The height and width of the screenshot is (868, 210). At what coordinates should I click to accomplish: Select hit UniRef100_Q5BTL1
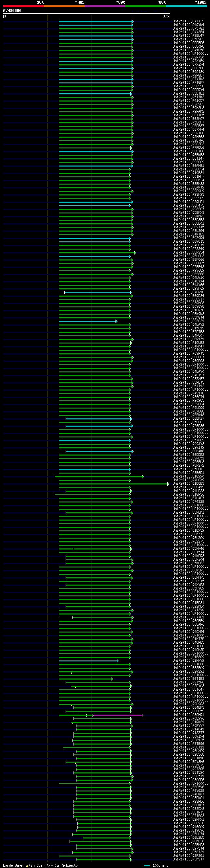(x=188, y=94)
